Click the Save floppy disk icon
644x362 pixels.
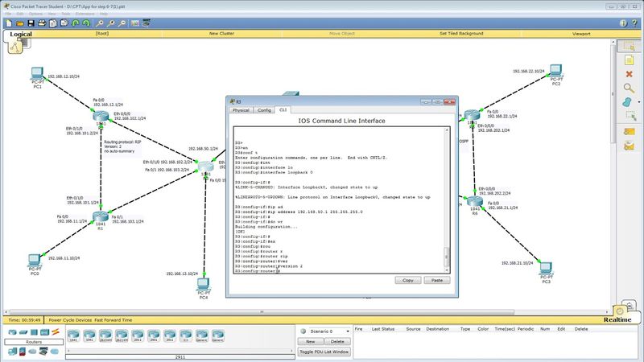31,23
